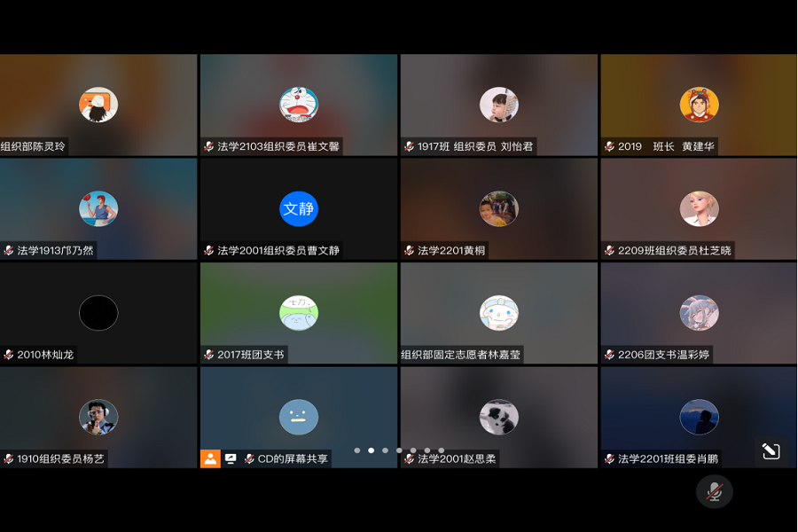
Task: Click the orange presenter icon on CD的屏幕共享 tile
Action: click(212, 458)
